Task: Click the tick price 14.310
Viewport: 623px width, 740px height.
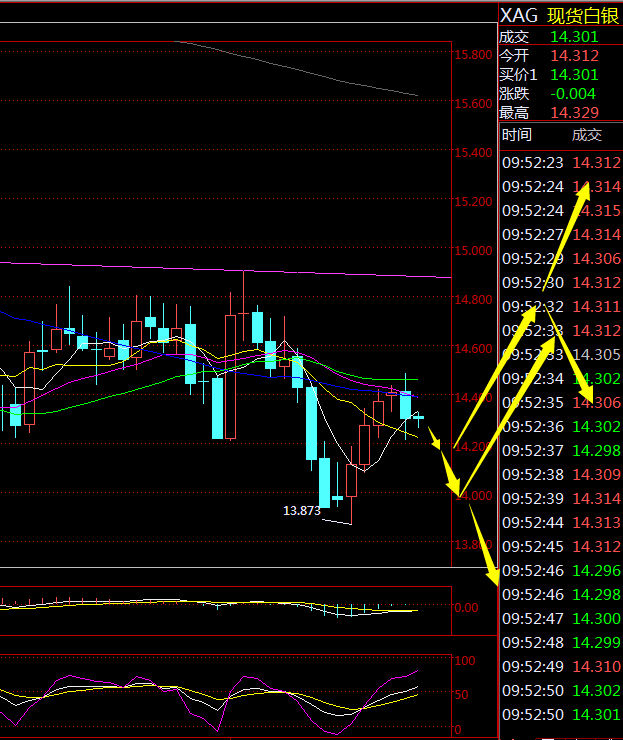Action: click(x=597, y=666)
